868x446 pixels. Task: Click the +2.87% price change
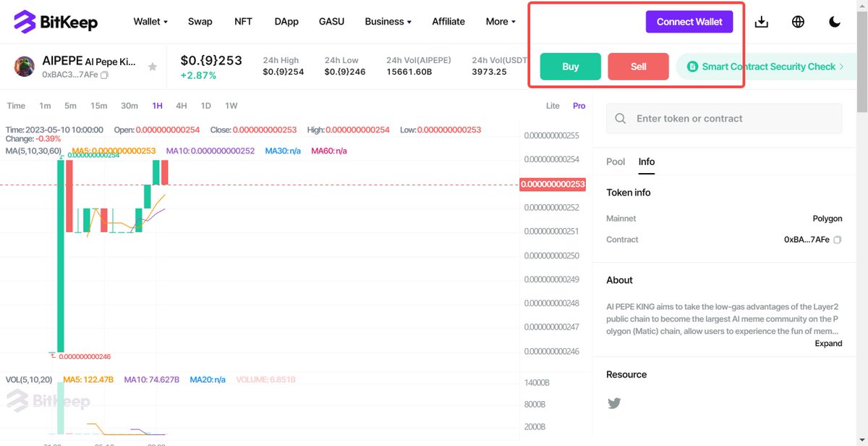click(198, 75)
